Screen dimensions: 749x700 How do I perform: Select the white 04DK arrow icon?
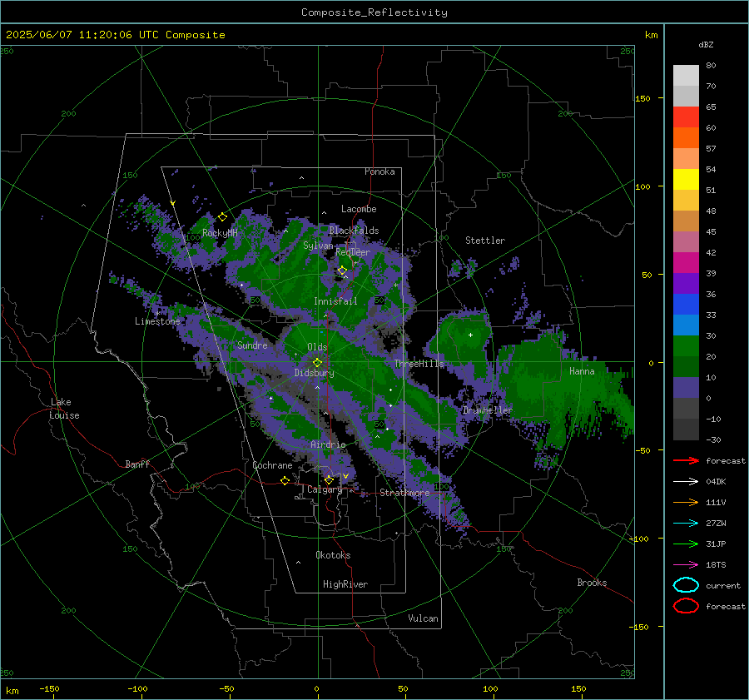pyautogui.click(x=686, y=481)
